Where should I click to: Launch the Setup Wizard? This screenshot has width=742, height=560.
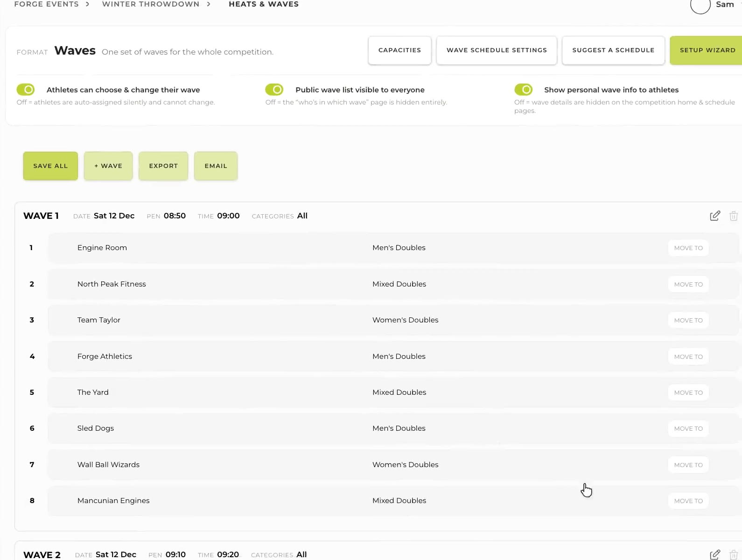point(707,50)
